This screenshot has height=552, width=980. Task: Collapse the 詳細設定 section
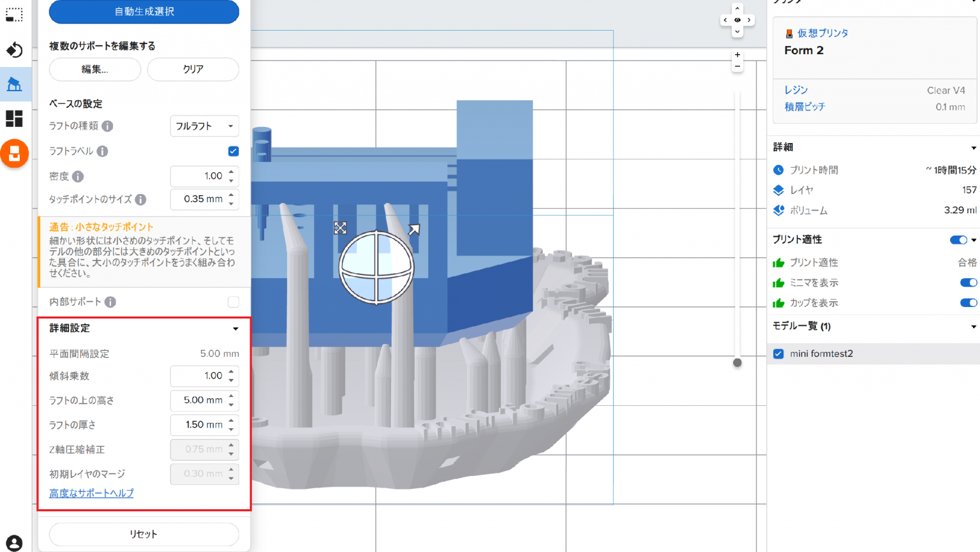235,329
